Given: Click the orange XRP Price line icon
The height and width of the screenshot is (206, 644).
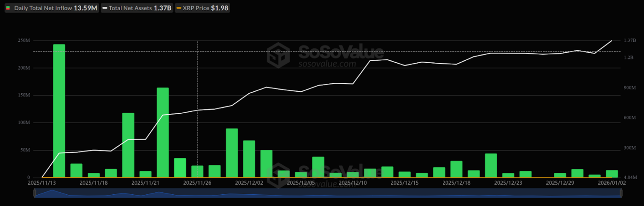Looking at the screenshot, I should click(179, 8).
